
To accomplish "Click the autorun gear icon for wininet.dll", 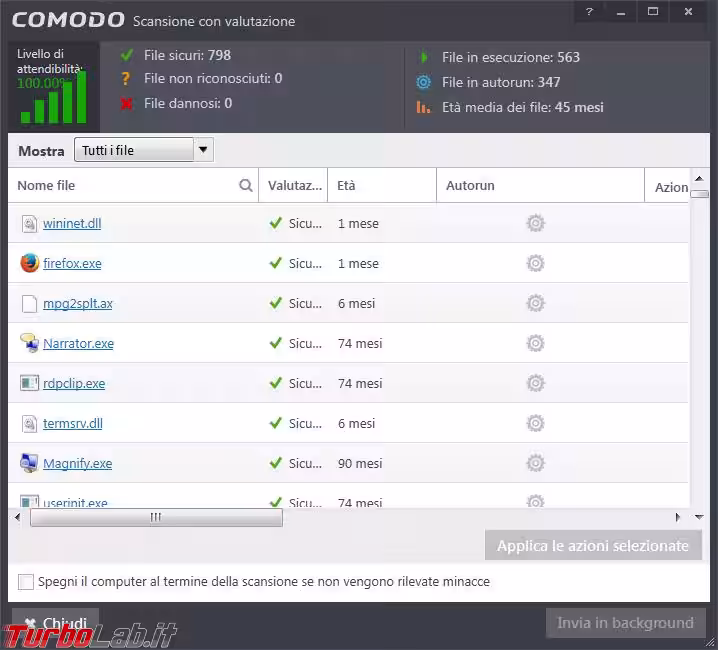I will [x=535, y=223].
